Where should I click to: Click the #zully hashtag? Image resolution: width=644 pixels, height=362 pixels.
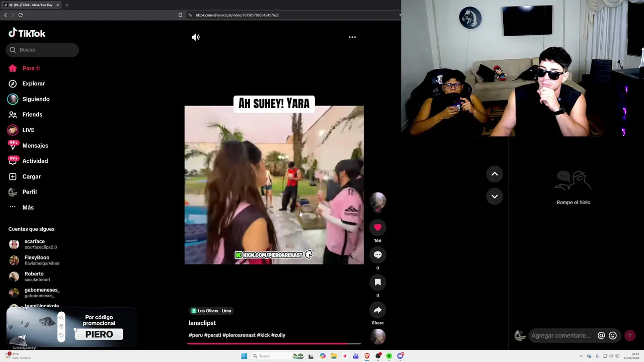pyautogui.click(x=278, y=335)
